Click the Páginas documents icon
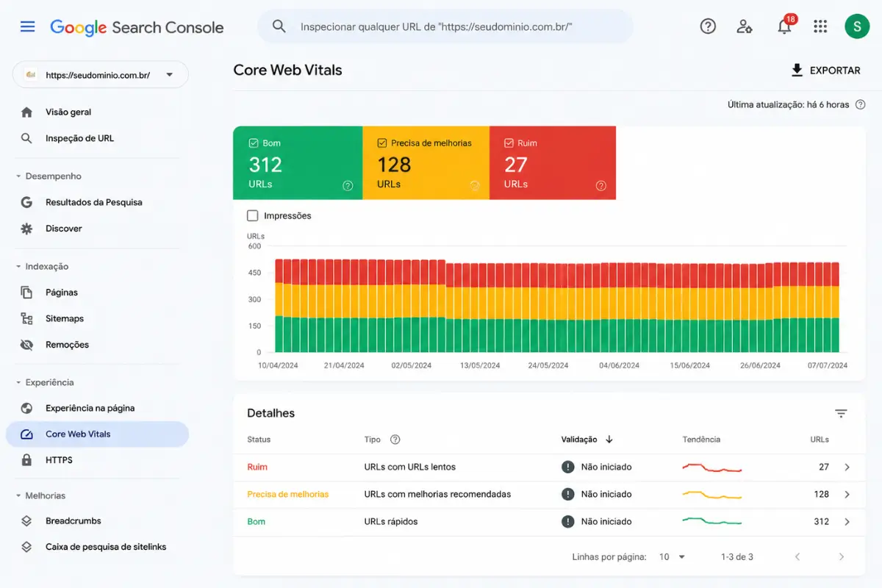882x588 pixels. 27,293
